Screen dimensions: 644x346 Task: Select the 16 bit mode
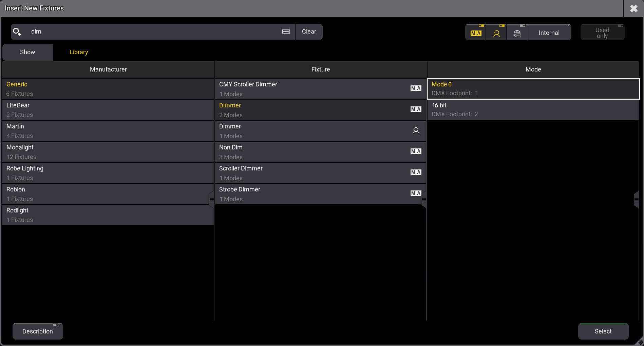(x=533, y=110)
